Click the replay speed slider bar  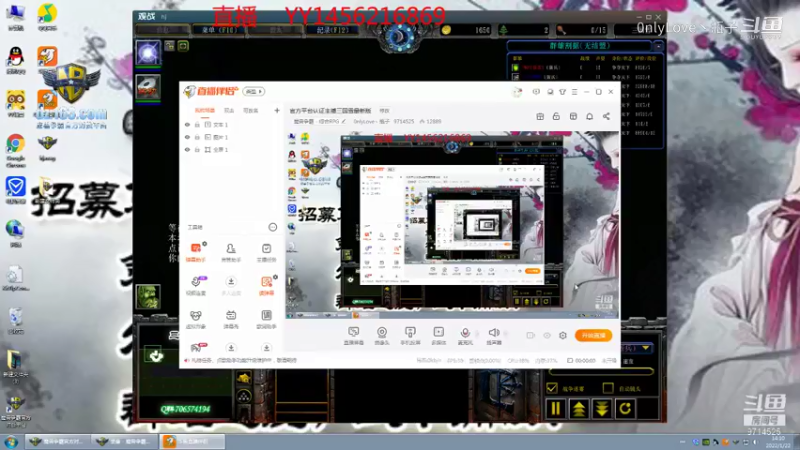[601, 372]
